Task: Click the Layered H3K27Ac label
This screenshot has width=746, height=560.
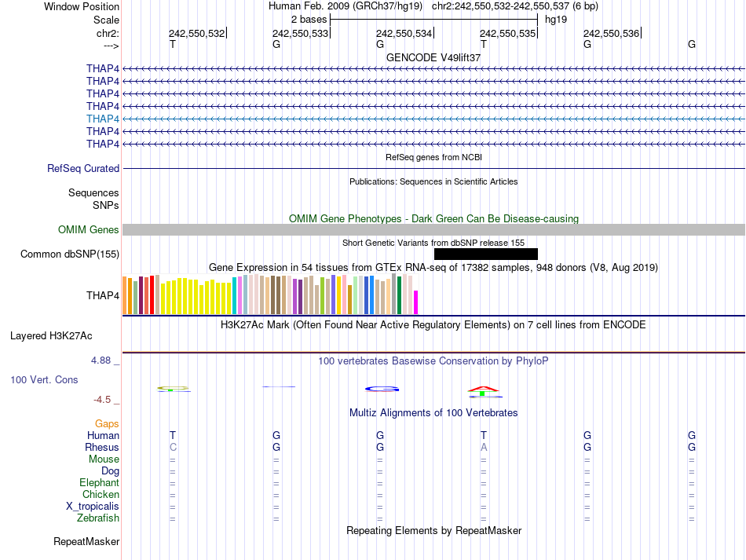Action: 51,336
